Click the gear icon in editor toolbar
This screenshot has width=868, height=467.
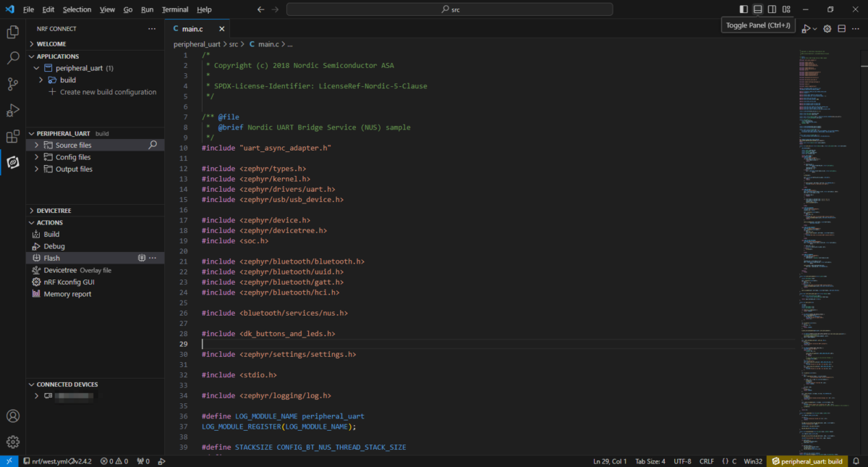click(x=827, y=29)
